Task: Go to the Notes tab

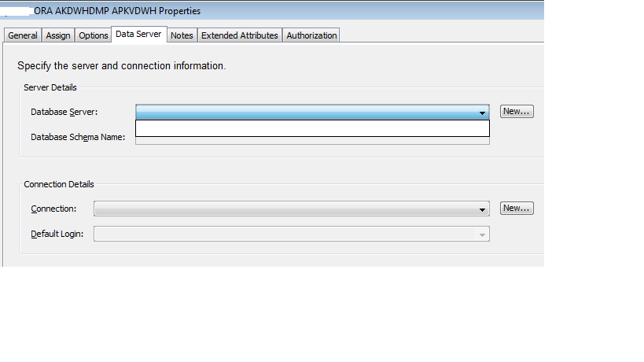Action: (182, 35)
